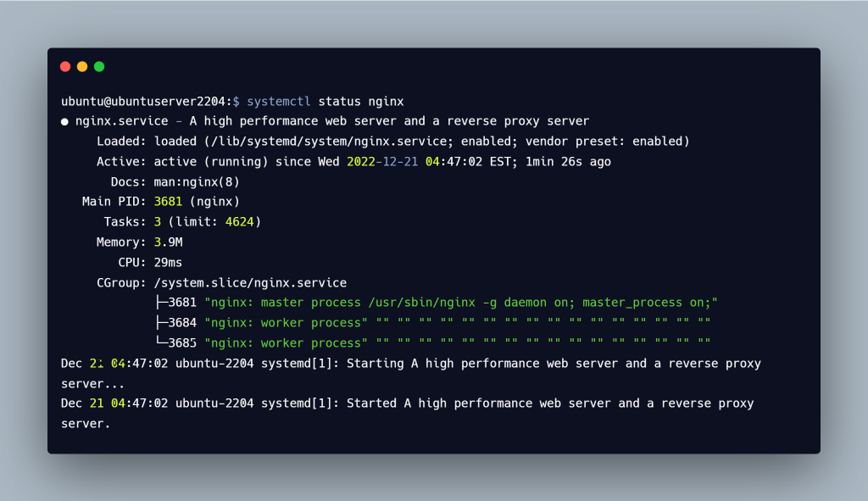Click the Loaded status line

coord(381,141)
